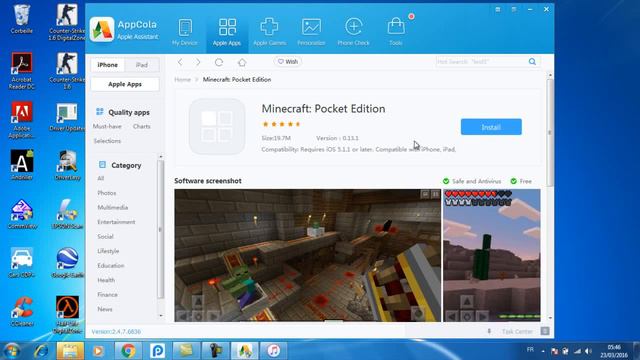The width and height of the screenshot is (640, 360).
Task: Click the Quality apps heading
Action: click(129, 112)
